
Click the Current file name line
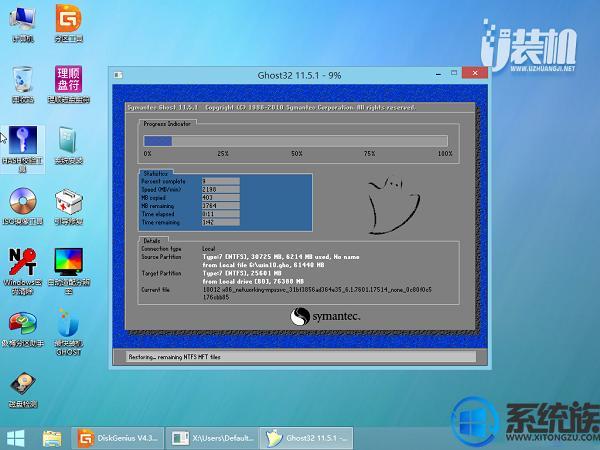[317, 290]
